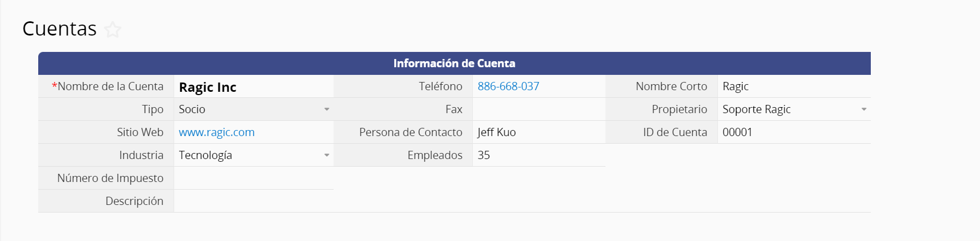Image resolution: width=980 pixels, height=241 pixels.
Task: Select the Nombre Corto value Ragic
Action: click(735, 86)
